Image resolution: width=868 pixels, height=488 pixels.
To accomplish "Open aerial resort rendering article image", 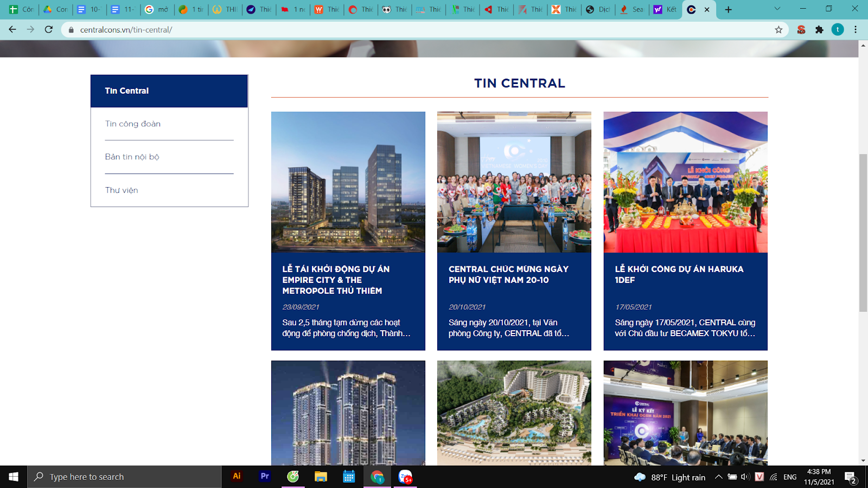I will pyautogui.click(x=514, y=413).
